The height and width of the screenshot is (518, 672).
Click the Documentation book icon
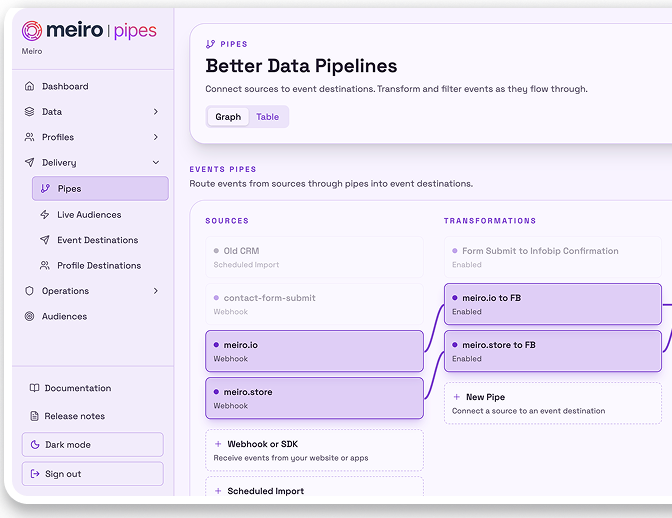[x=34, y=388]
